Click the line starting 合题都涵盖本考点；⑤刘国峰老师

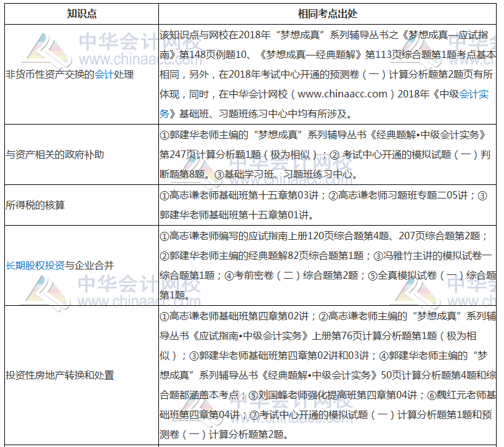328,395
